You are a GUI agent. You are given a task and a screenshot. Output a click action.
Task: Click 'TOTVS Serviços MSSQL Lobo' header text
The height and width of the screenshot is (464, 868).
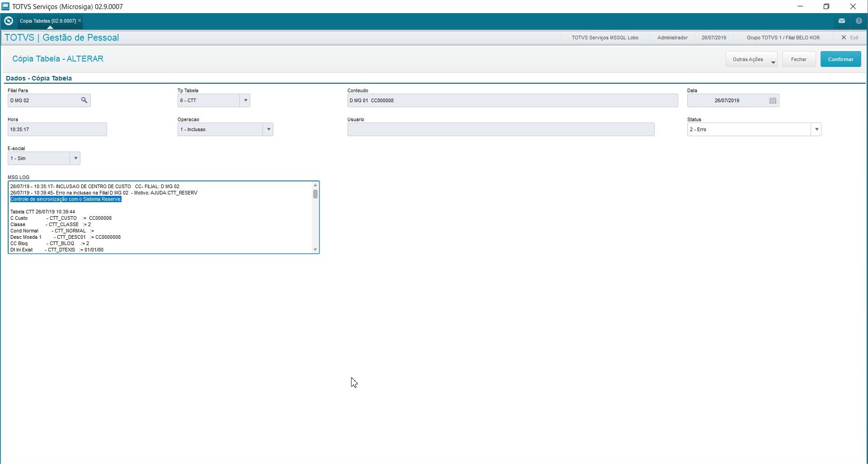click(x=605, y=38)
